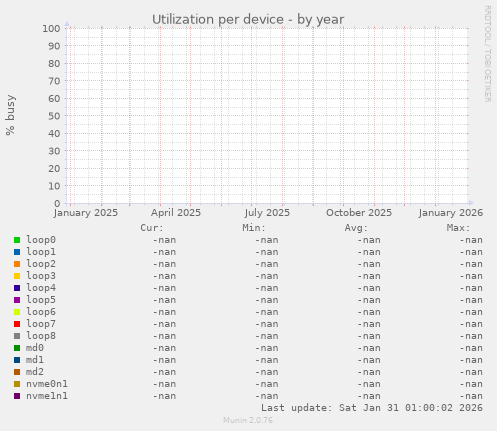Click the April 2025 axis label
This screenshot has width=497, height=431.
(x=176, y=213)
